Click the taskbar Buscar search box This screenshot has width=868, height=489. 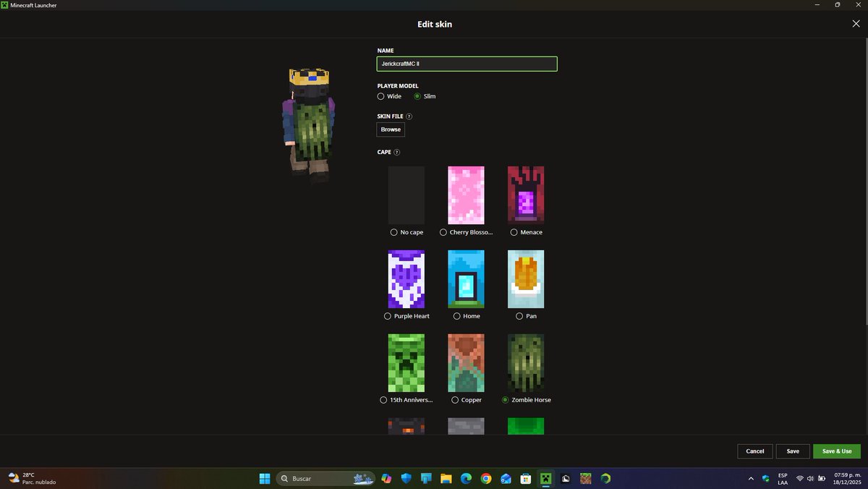(x=325, y=478)
